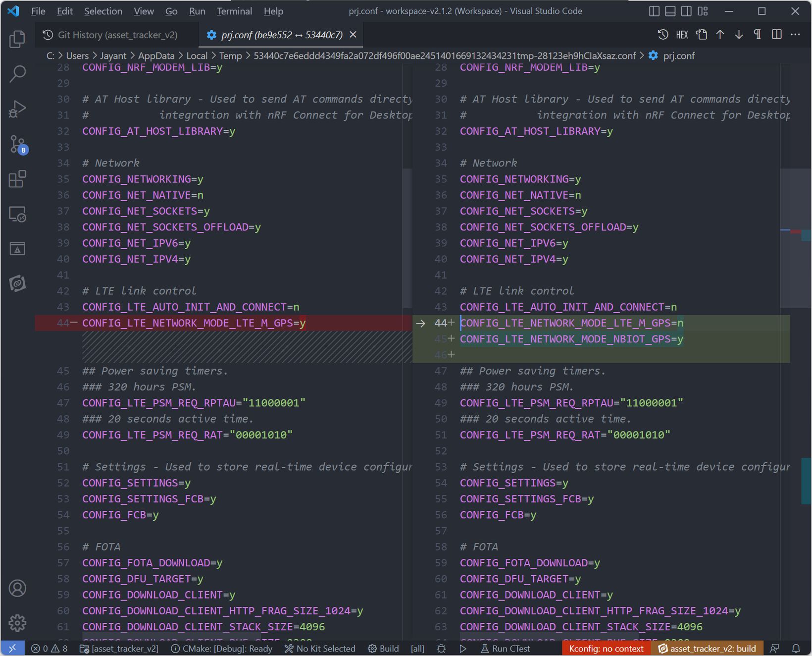Expand the prj.conf breadcrumb item
The height and width of the screenshot is (656, 812).
(678, 56)
